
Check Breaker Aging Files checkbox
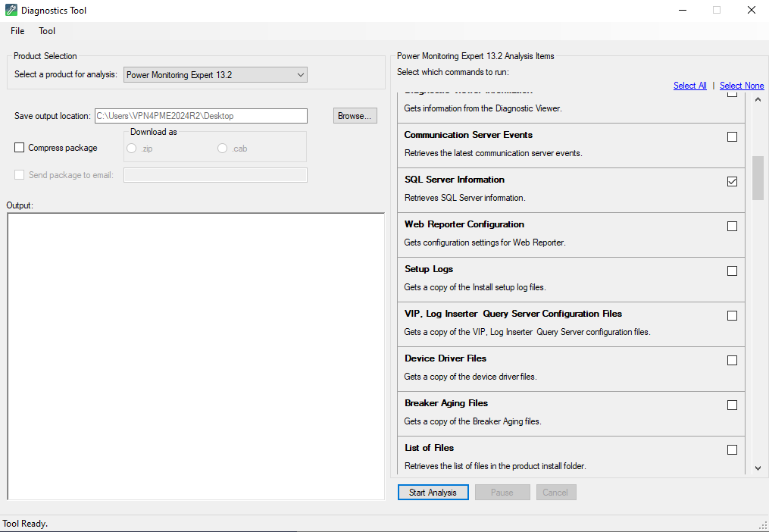coord(732,405)
